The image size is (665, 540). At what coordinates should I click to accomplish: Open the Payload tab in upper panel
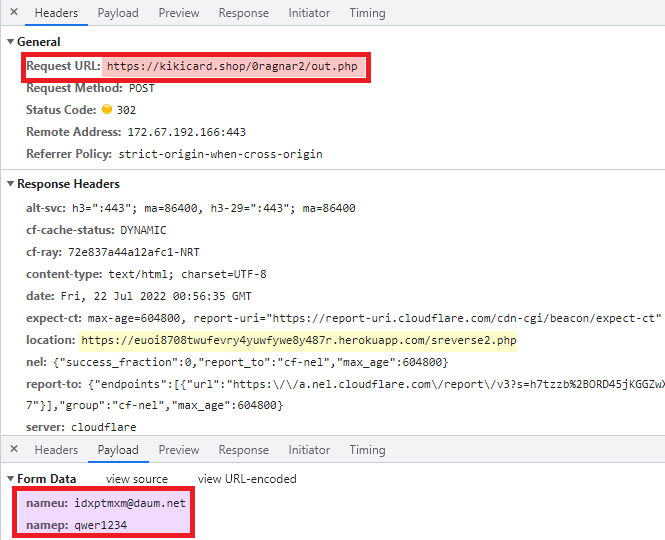[118, 13]
